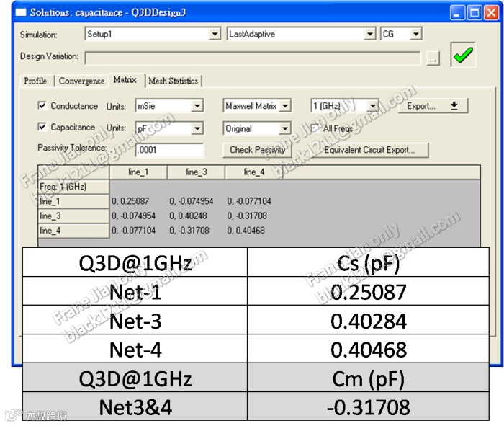Click the Net-4 table cell
504x426 pixels.
click(x=135, y=349)
